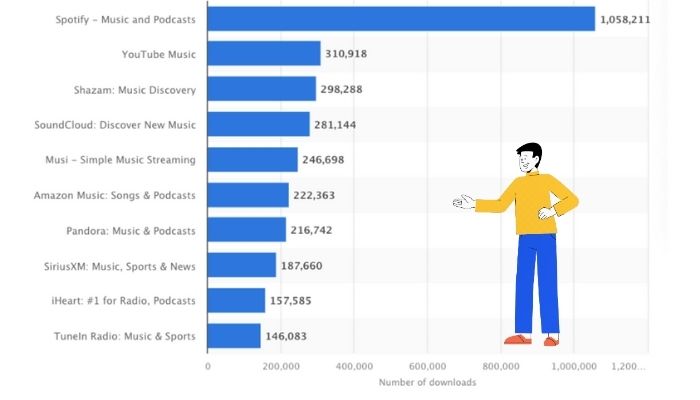Screen dimensions: 700x400
Task: Select the label 'Amazon Music: Songs & Podcasts'
Action: (115, 196)
